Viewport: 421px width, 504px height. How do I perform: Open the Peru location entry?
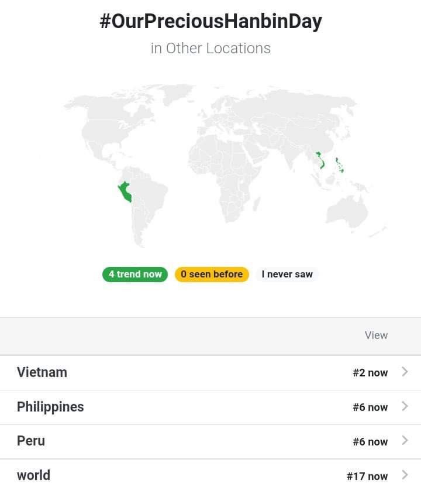(31, 441)
